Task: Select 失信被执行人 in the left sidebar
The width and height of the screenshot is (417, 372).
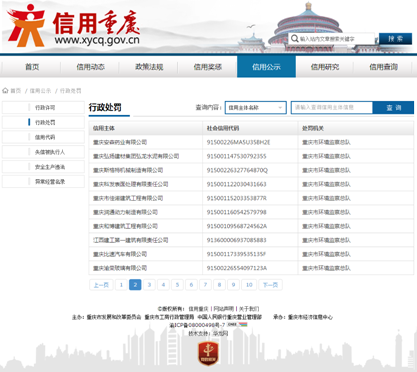Action: tap(43, 152)
